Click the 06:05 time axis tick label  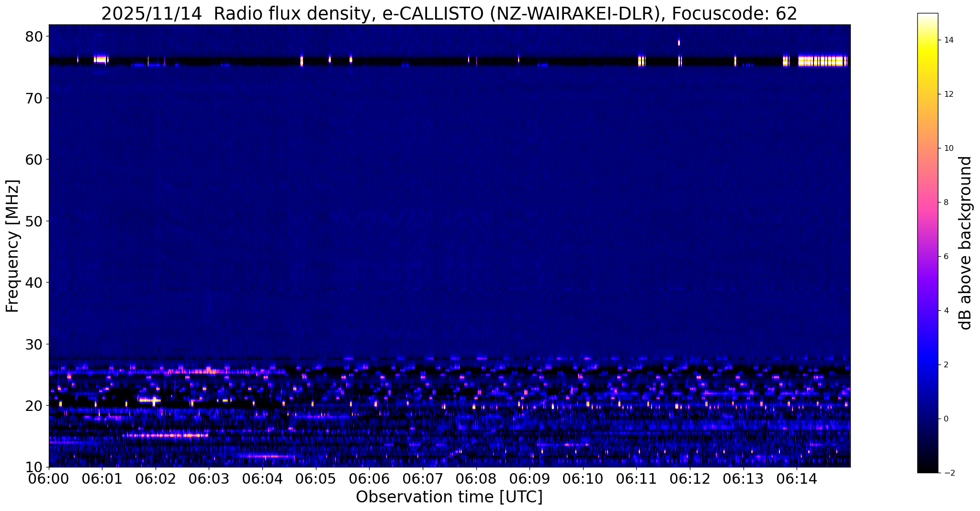(315, 479)
